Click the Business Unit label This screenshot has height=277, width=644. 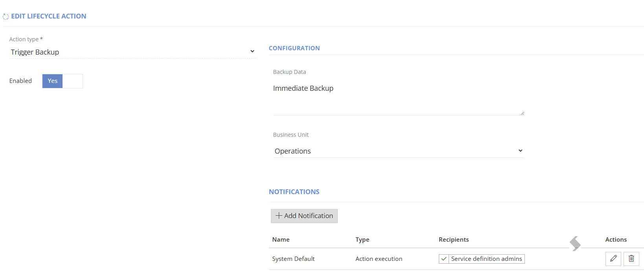(291, 135)
